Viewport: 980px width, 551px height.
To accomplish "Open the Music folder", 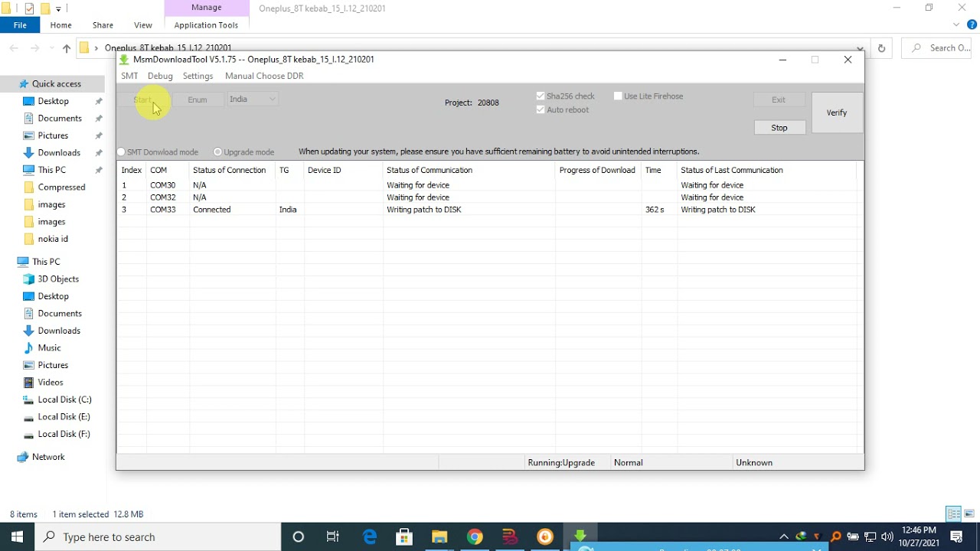I will [x=49, y=348].
